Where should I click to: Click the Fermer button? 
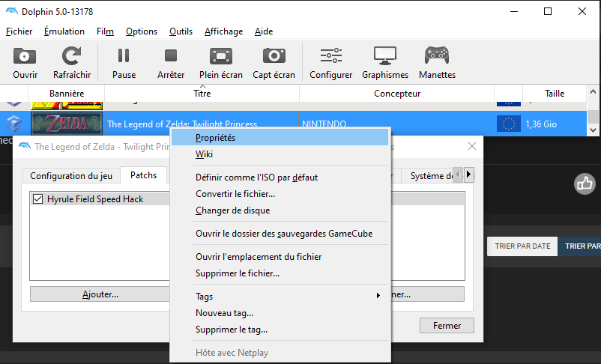[447, 326]
